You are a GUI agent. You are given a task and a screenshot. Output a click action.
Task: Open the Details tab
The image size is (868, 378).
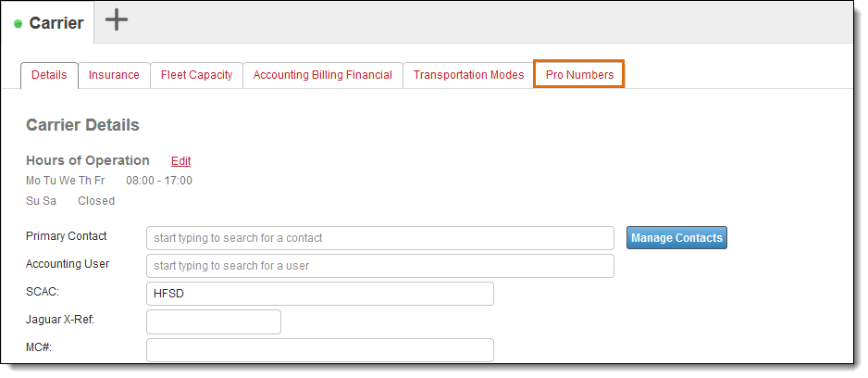pos(49,75)
